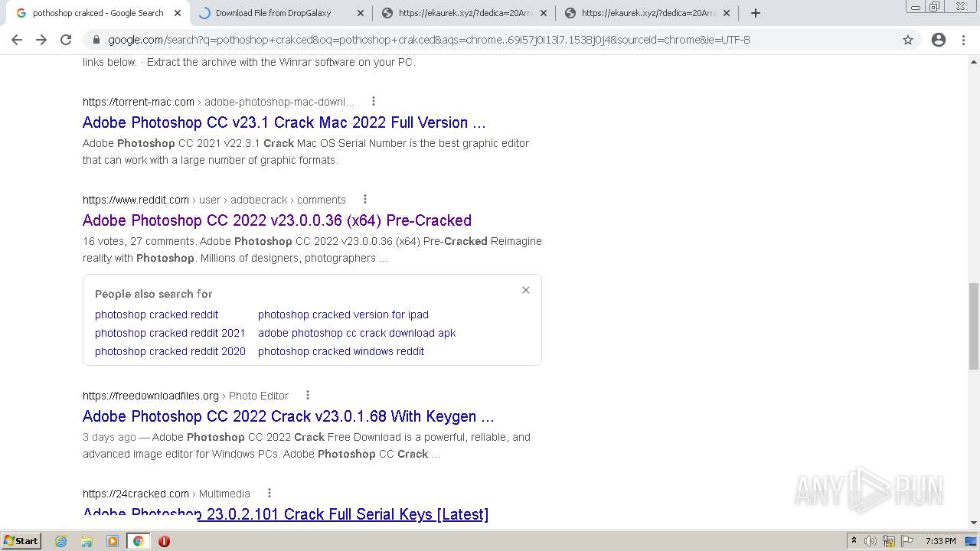Viewport: 980px width, 551px height.
Task: Search photoshop cracked windows reddit suggestion
Action: (x=341, y=351)
